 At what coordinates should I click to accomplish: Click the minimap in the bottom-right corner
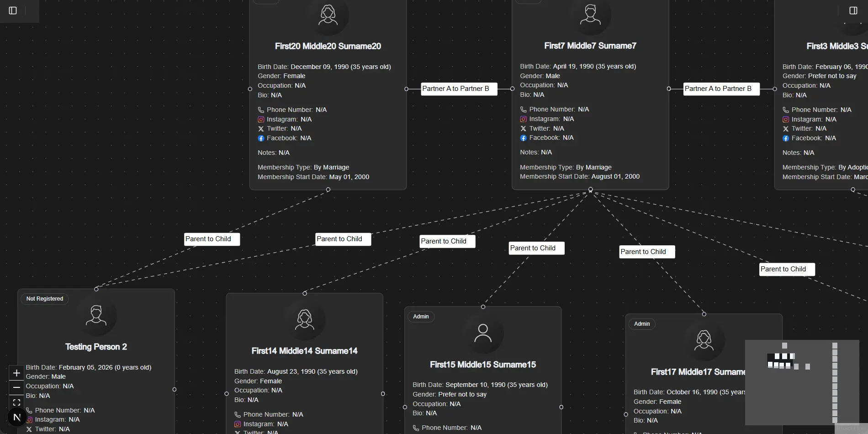[802, 383]
